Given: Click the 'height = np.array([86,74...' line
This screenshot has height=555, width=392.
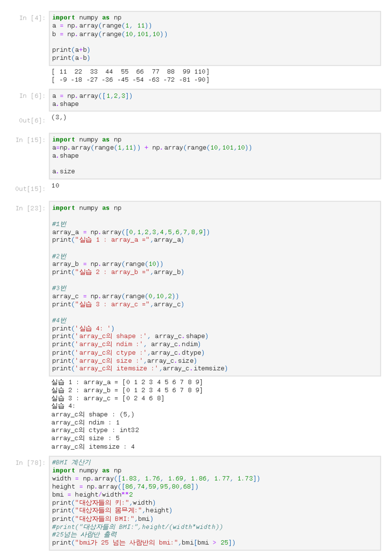Looking at the screenshot, I should coord(125,487).
